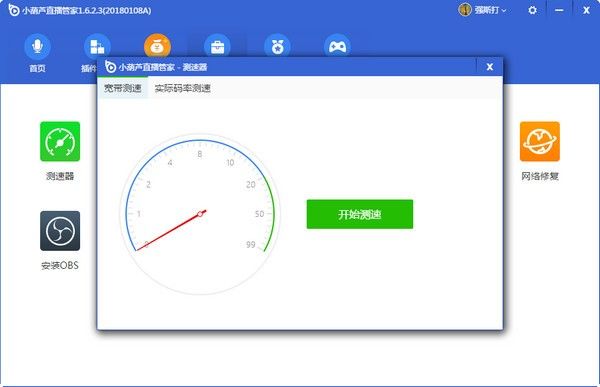Click the 安装OBS icon

tap(60, 231)
